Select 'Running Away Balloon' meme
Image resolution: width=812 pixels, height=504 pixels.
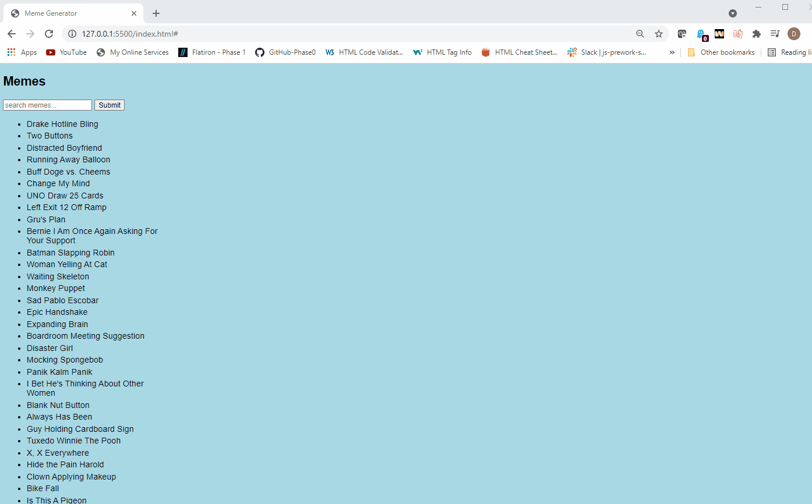68,159
